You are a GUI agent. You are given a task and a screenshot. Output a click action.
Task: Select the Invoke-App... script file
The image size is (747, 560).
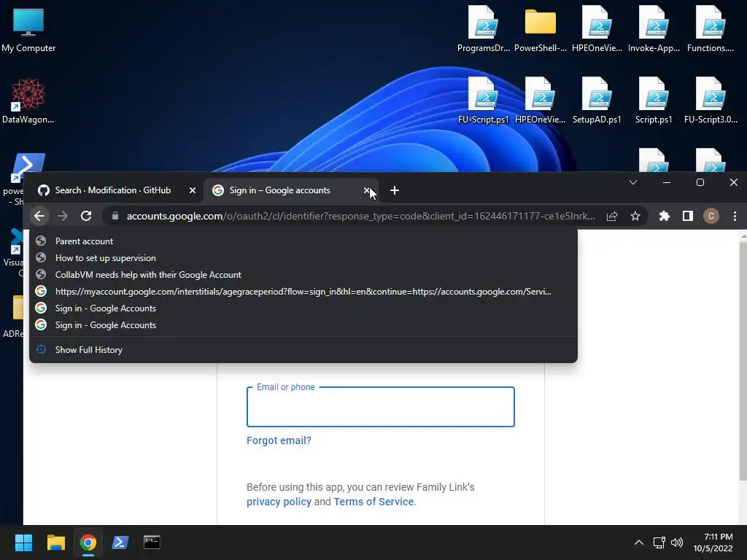tap(654, 29)
